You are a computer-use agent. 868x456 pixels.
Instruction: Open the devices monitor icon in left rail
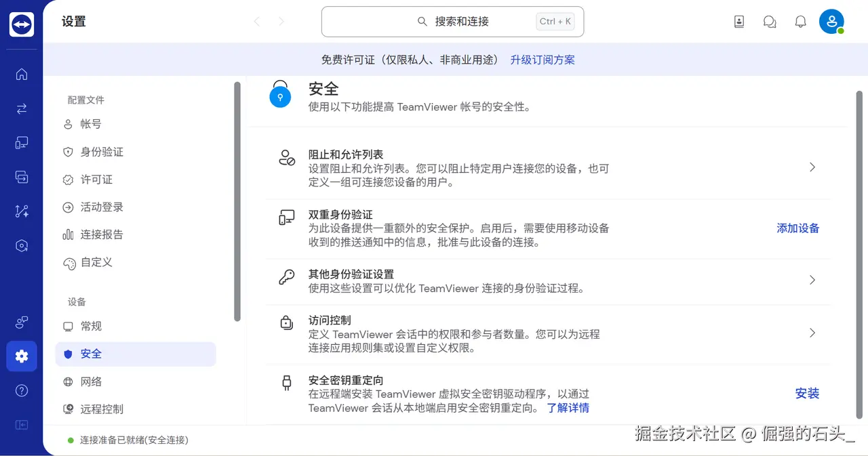[22, 143]
